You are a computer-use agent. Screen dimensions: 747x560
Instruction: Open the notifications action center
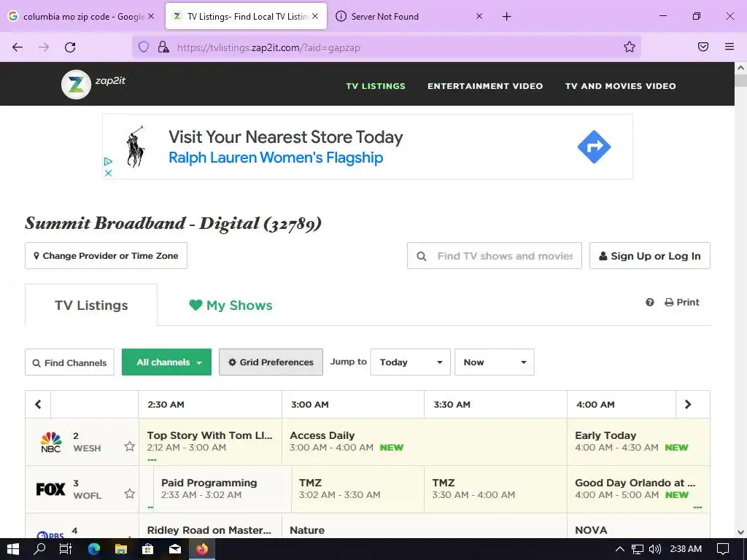[723, 549]
